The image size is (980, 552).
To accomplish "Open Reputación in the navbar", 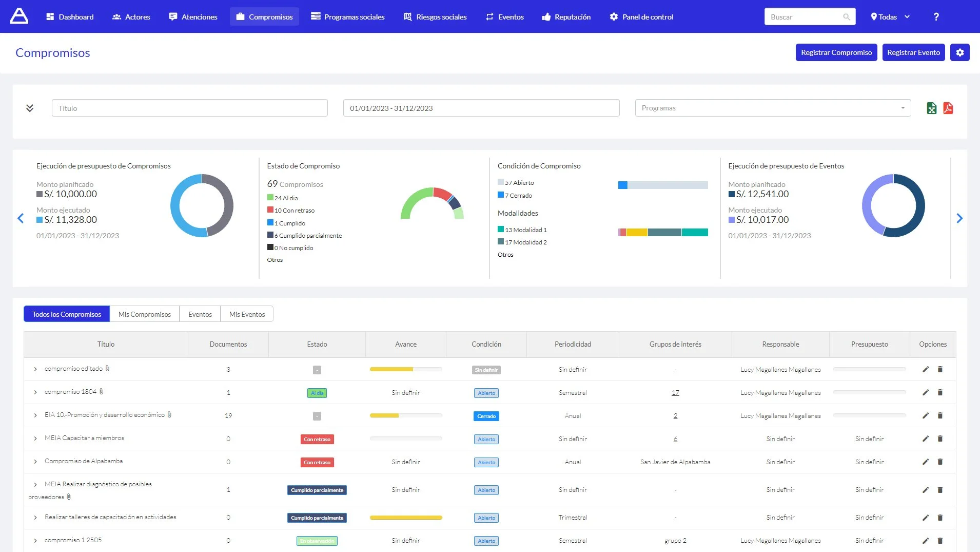I will pos(566,17).
